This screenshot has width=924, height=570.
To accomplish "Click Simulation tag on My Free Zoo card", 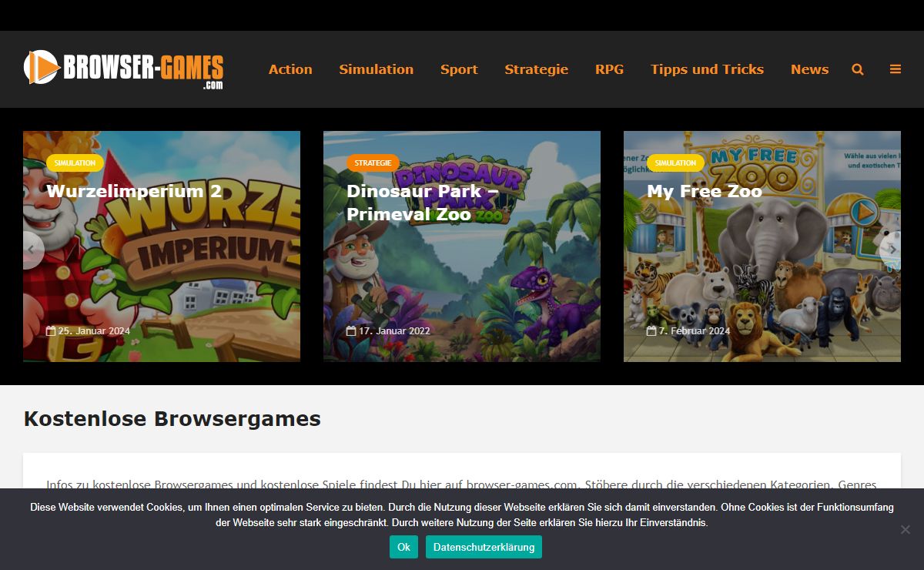I will click(675, 163).
